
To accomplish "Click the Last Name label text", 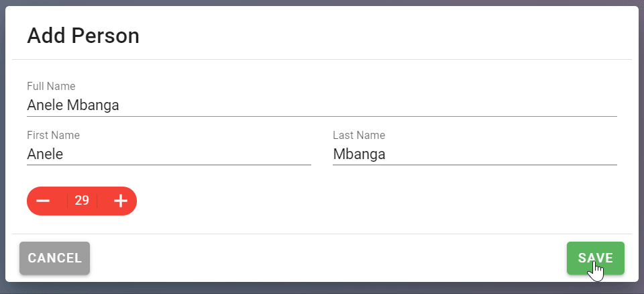I will [359, 136].
